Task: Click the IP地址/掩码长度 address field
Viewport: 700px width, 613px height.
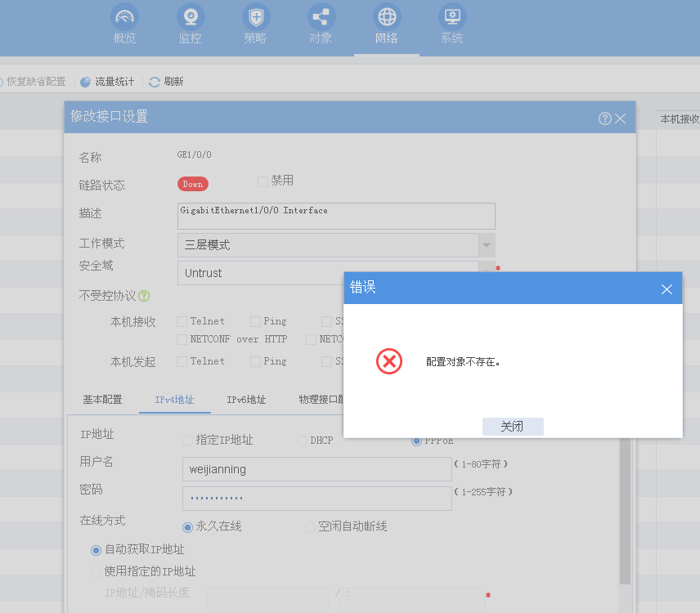Action: [268, 600]
